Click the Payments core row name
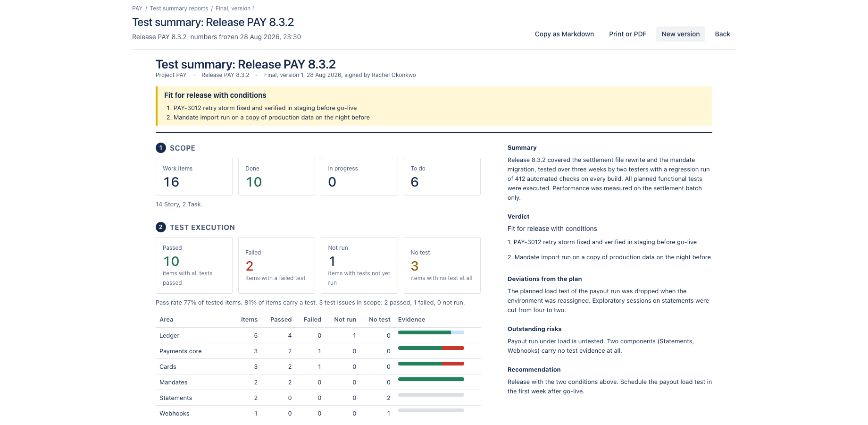Viewport: 868px width, 425px height. [180, 351]
